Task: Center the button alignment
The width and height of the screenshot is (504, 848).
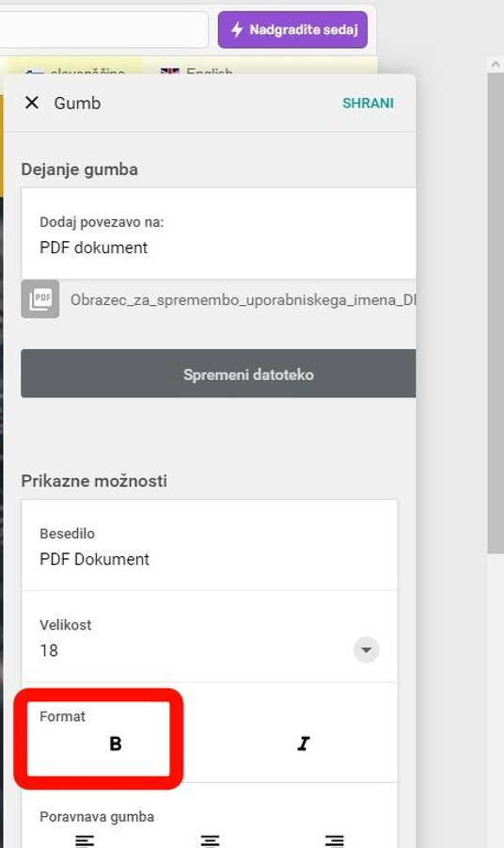Action: 210,840
